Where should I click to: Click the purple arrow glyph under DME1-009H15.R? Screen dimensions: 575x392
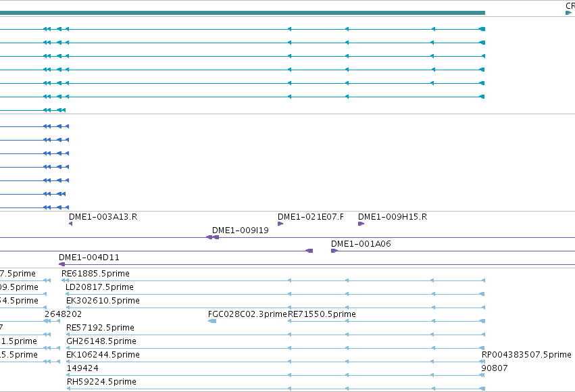[361, 224]
